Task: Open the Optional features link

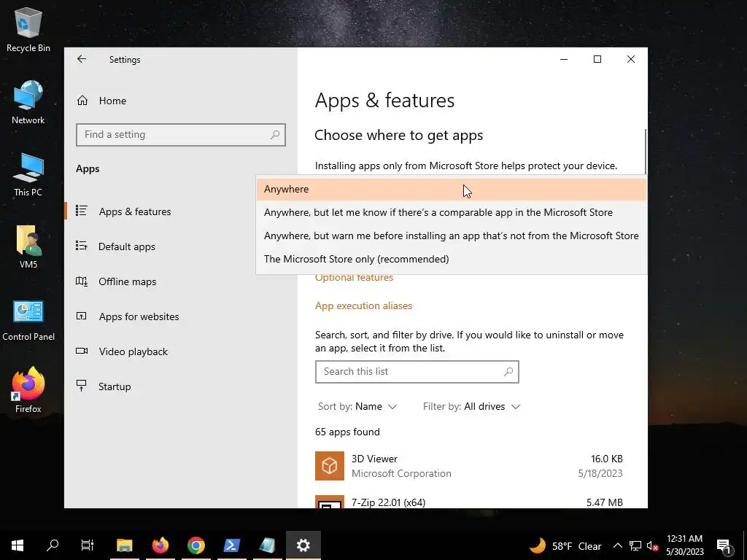Action: coord(354,278)
